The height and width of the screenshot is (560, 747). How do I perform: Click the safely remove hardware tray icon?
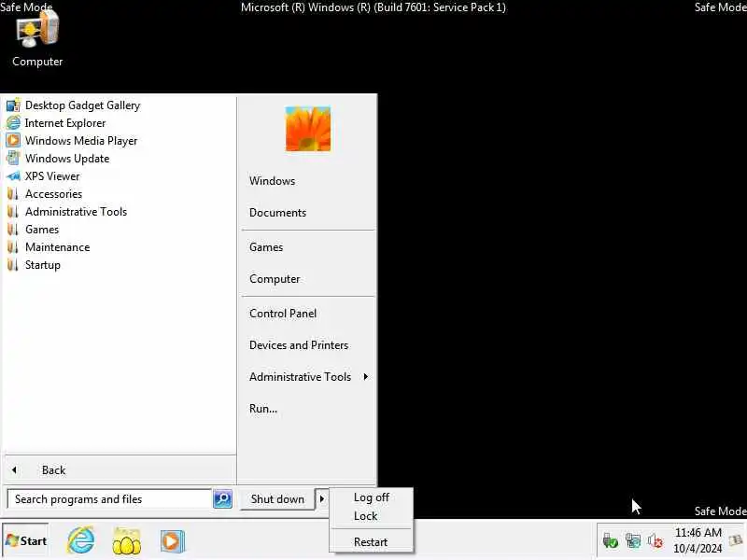[x=611, y=541]
